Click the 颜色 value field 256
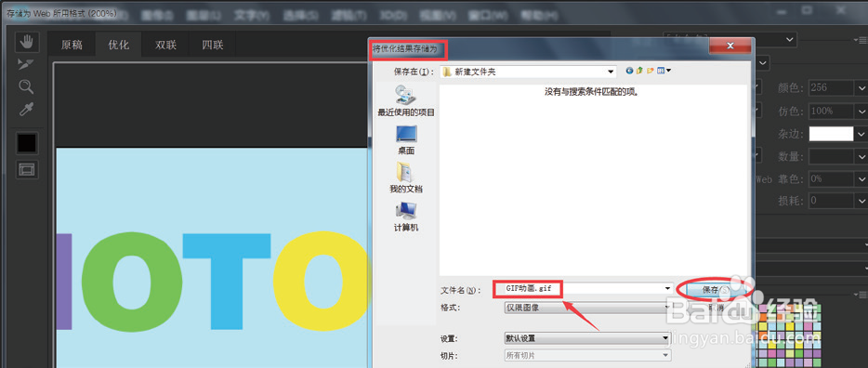Screen dimensions: 868x368 tap(831, 88)
